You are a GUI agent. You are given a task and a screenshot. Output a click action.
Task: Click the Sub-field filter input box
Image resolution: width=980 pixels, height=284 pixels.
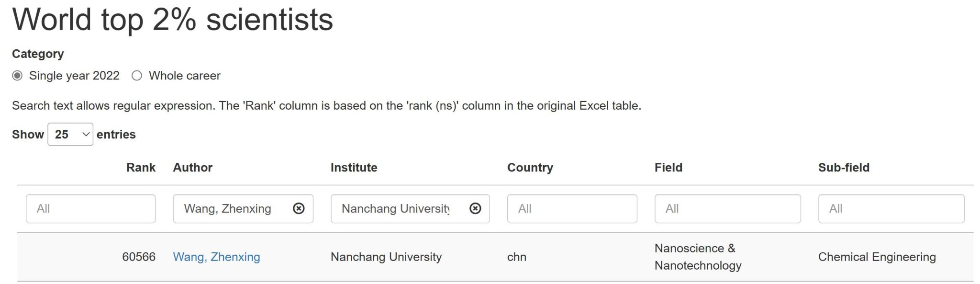(x=891, y=208)
